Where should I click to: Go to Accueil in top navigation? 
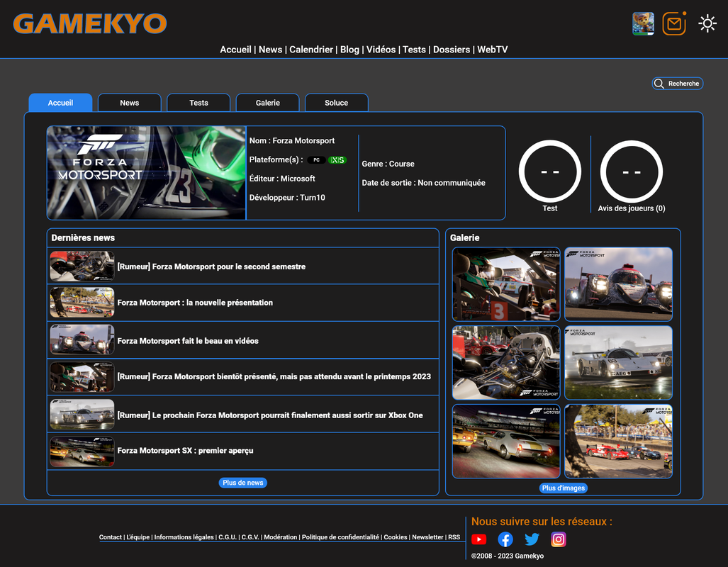click(x=235, y=50)
